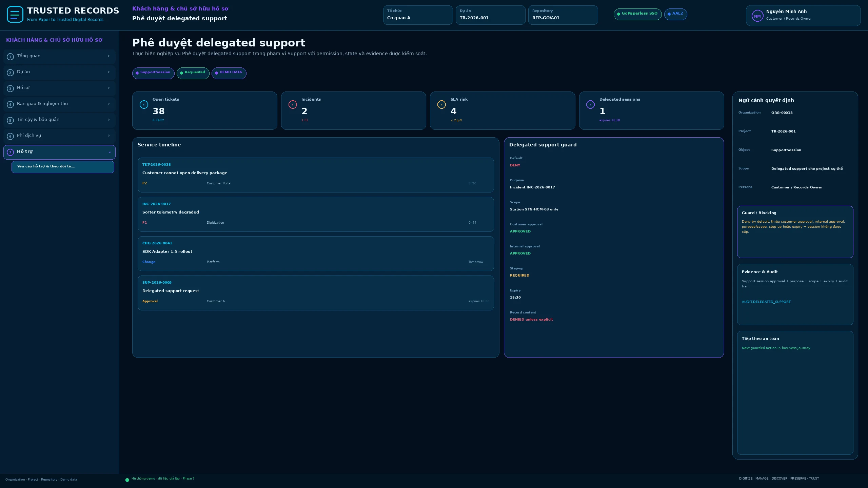The height and width of the screenshot is (488, 868).
Task: Open the Phí dịch vụ menu item
Action: coord(59,136)
